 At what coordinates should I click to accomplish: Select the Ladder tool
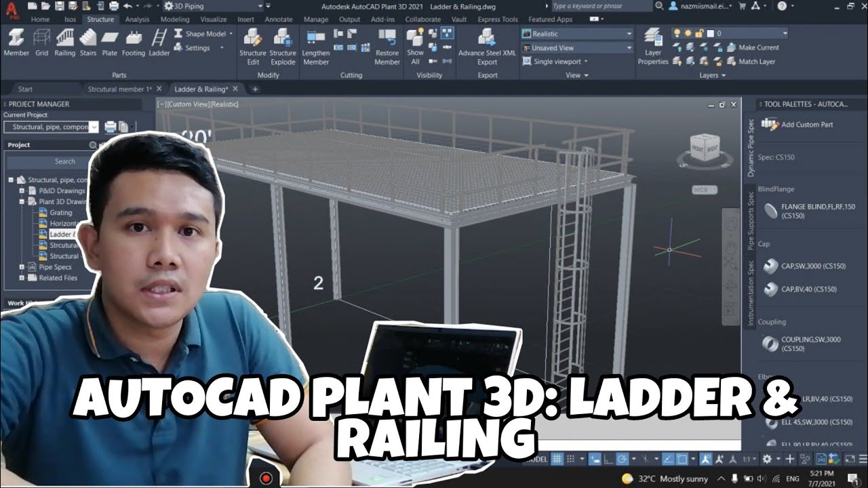[159, 42]
